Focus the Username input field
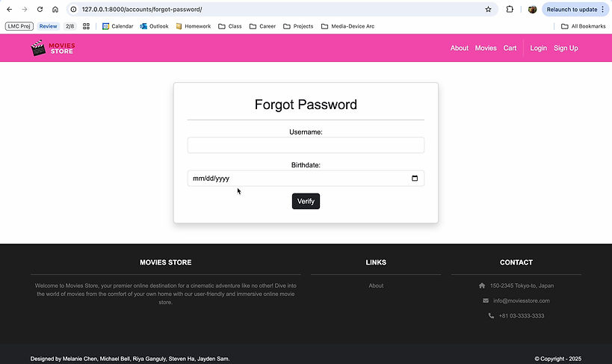 pyautogui.click(x=306, y=145)
